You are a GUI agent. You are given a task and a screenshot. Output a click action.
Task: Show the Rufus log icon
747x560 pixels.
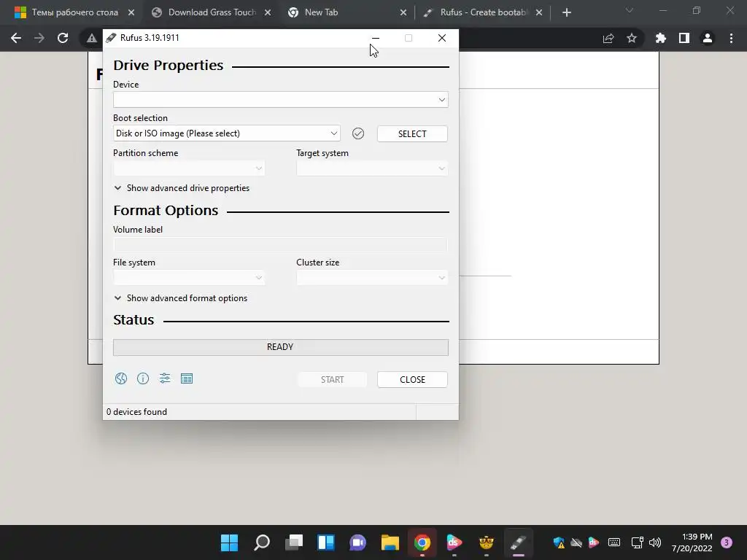[187, 378]
